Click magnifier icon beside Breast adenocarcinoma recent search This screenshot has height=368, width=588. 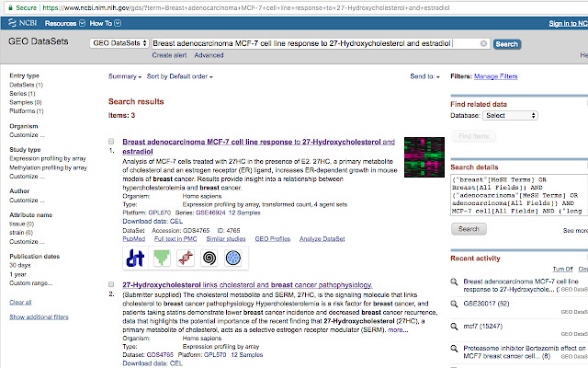point(454,282)
